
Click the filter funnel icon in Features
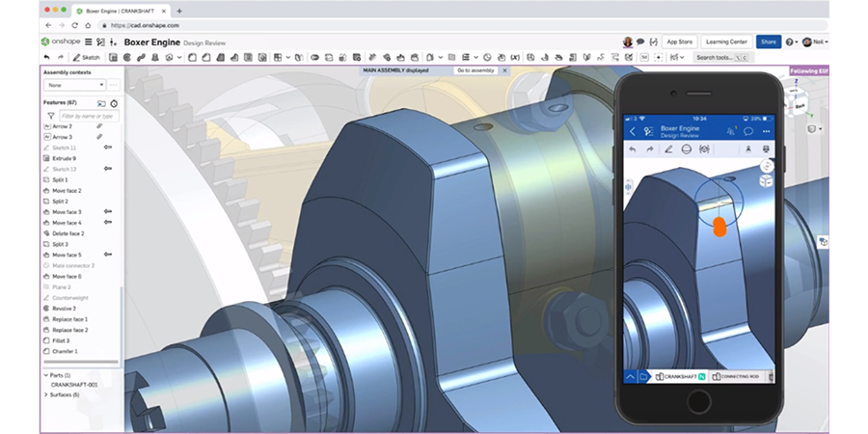pos(50,116)
